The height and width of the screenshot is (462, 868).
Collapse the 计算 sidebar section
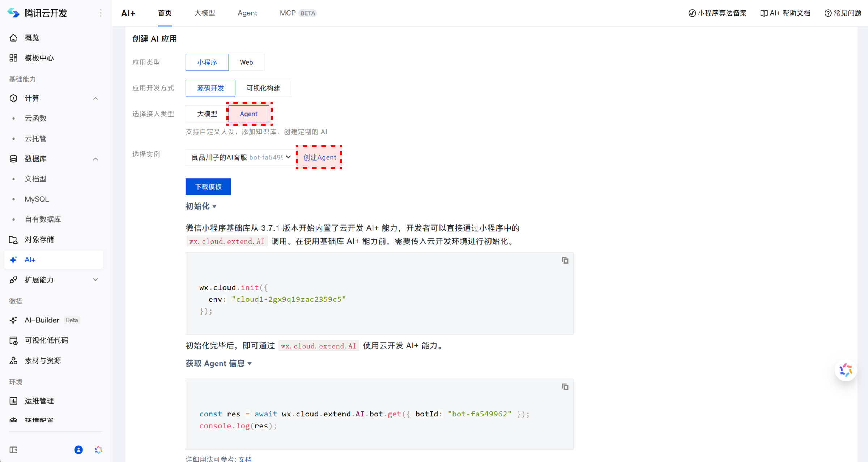[95, 98]
